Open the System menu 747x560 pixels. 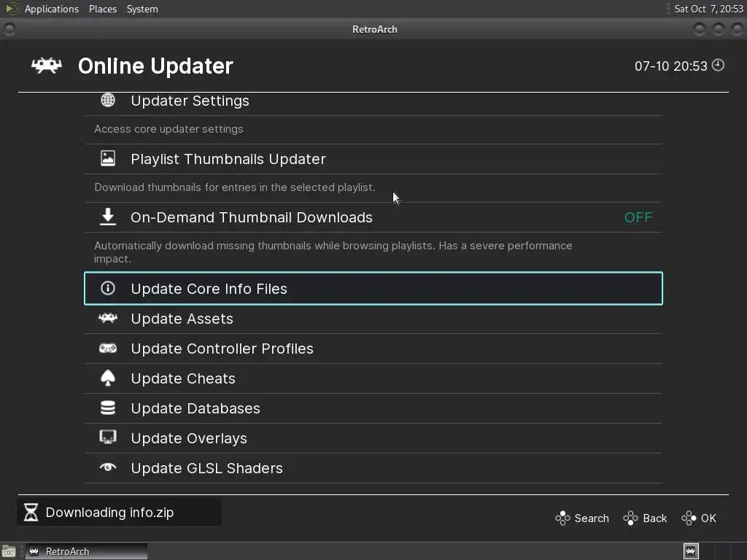click(142, 9)
